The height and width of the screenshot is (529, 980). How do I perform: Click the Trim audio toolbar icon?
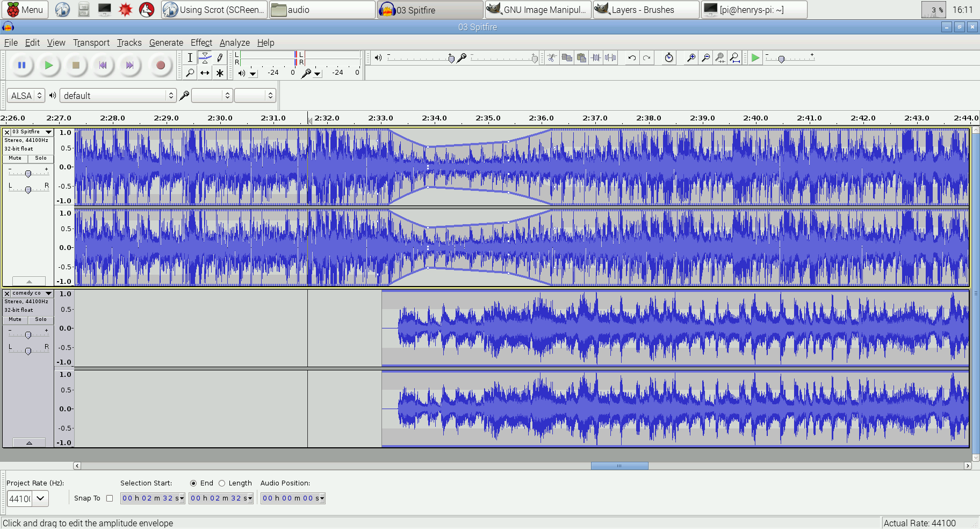click(x=596, y=58)
